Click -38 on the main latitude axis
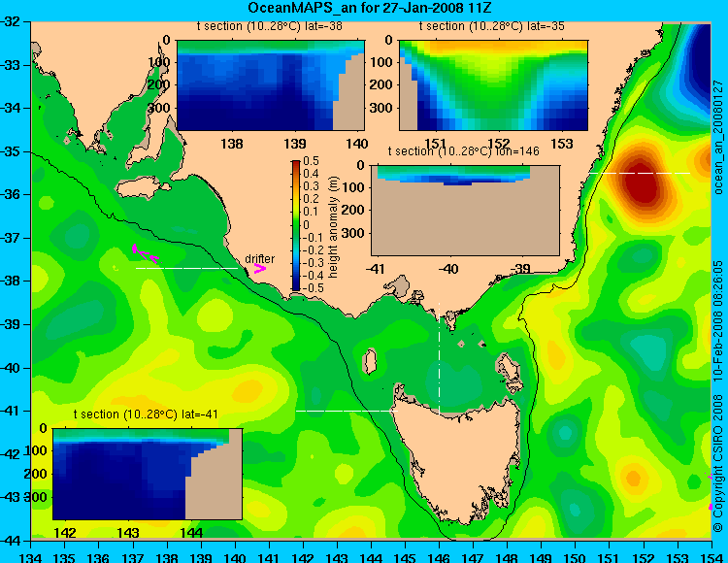The height and width of the screenshot is (563, 728). point(11,281)
